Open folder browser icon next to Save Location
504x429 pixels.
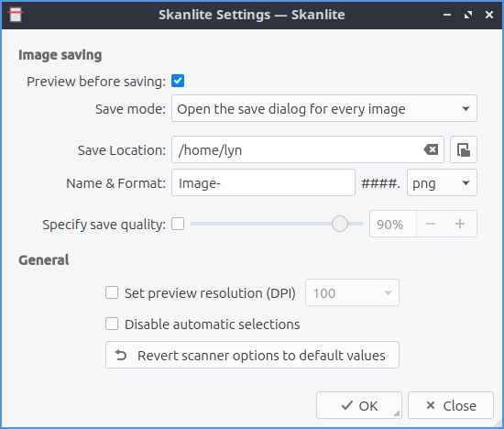pos(463,149)
